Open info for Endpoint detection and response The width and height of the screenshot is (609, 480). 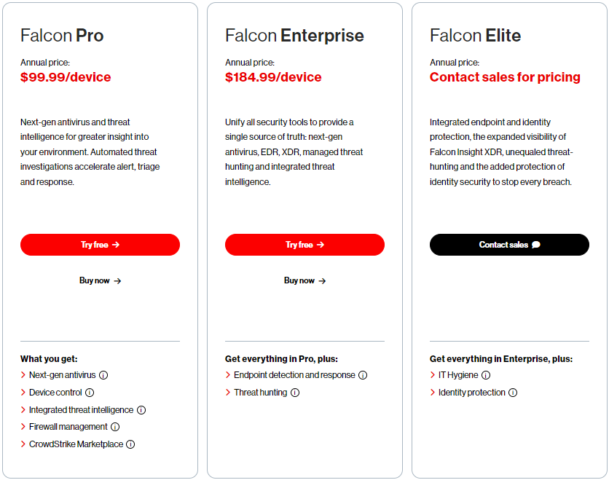[363, 375]
